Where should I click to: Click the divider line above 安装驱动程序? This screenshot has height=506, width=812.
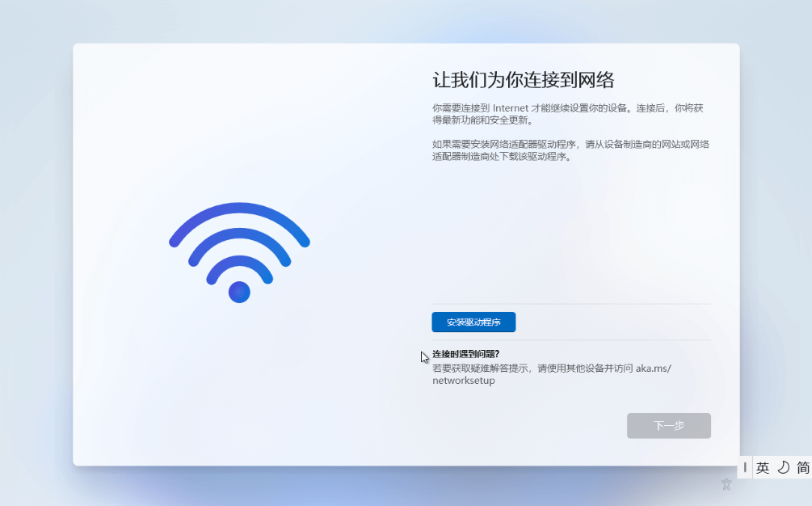(571, 304)
